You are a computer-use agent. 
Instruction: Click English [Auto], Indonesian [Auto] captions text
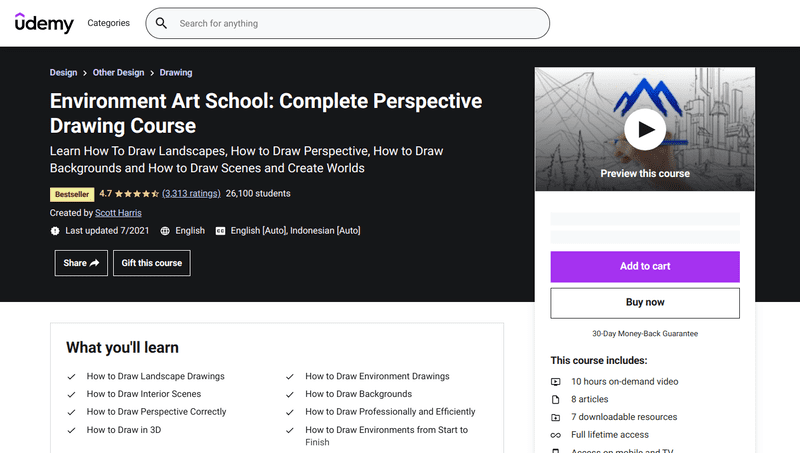tap(295, 231)
